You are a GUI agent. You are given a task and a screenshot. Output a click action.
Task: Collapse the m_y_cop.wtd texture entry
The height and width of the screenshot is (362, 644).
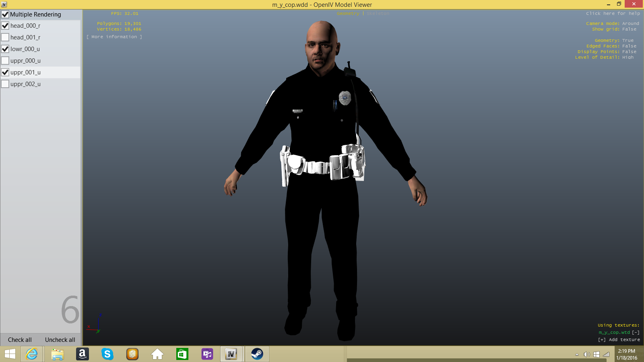point(636,332)
